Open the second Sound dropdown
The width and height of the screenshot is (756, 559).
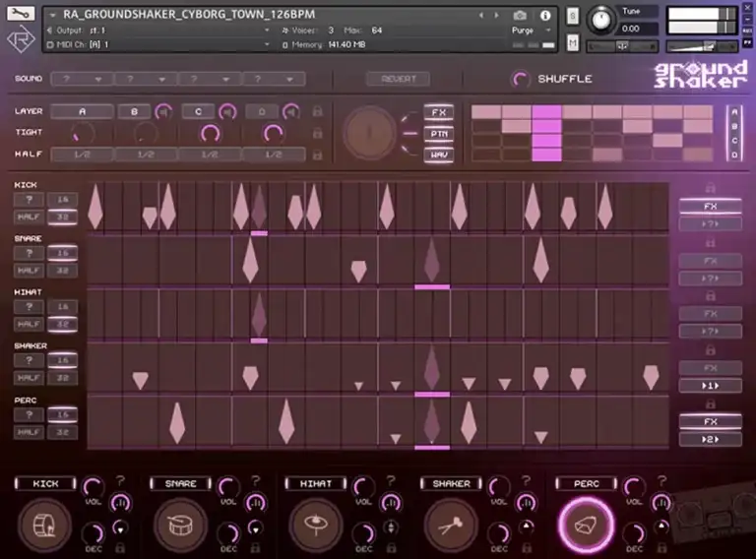click(146, 79)
